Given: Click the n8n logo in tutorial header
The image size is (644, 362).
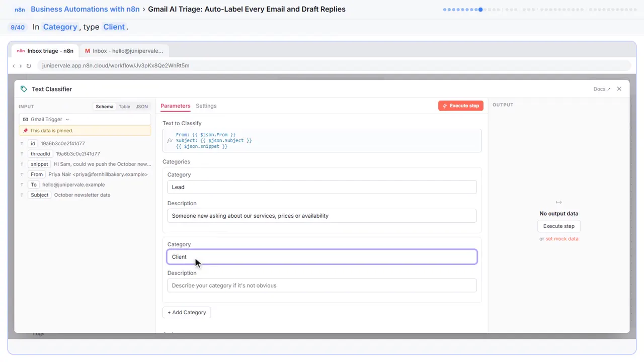Looking at the screenshot, I should [20, 10].
